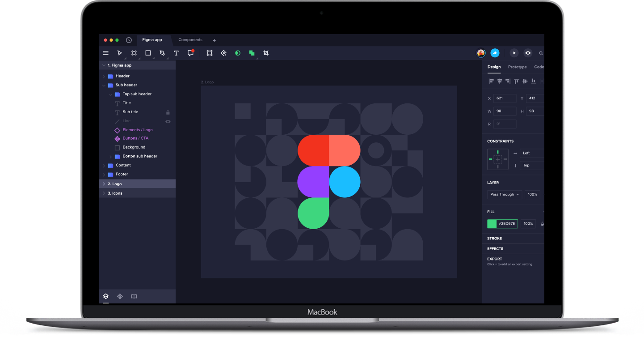644x337 pixels.
Task: Click the Present play button
Action: (x=514, y=53)
